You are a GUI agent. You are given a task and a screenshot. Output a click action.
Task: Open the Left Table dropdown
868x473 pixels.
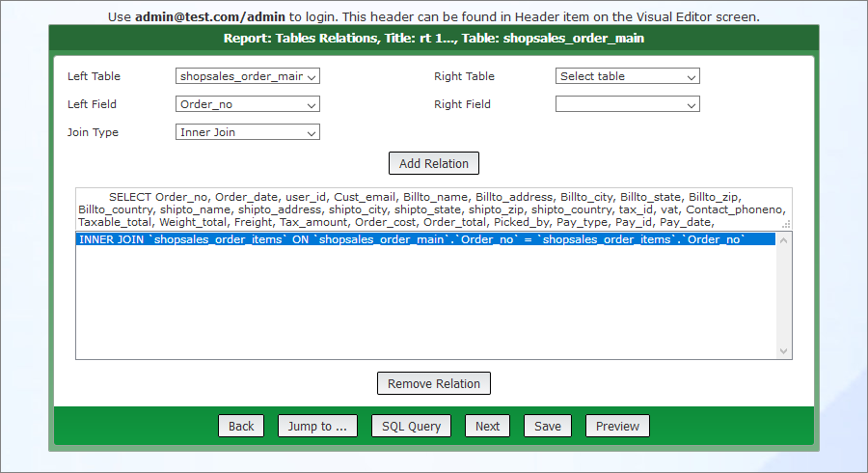point(248,76)
